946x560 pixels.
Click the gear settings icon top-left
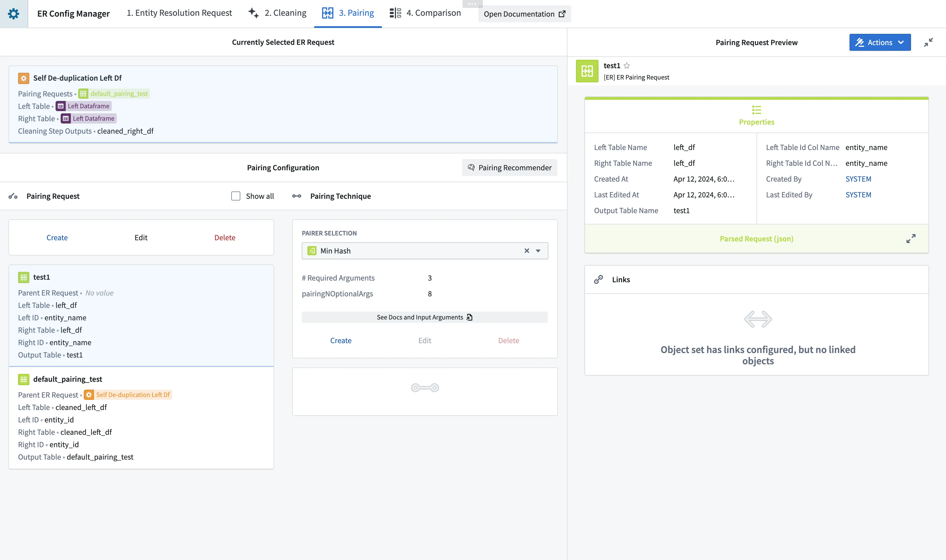(14, 14)
